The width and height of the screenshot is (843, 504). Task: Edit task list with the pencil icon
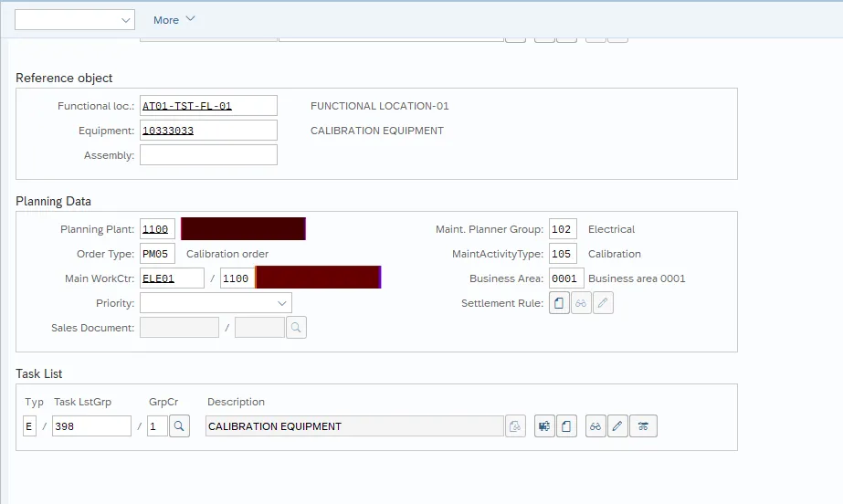[x=617, y=425]
